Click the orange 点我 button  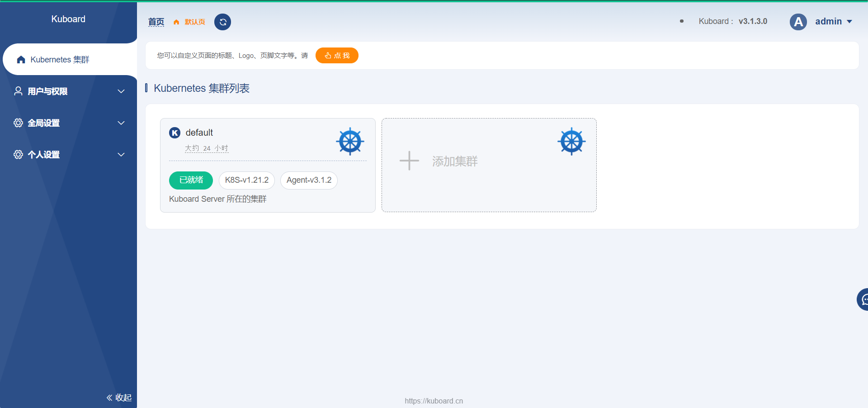coord(337,55)
